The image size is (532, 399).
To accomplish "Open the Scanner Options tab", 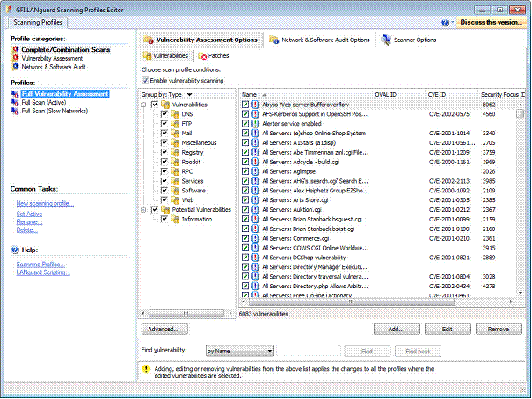I will click(x=409, y=40).
